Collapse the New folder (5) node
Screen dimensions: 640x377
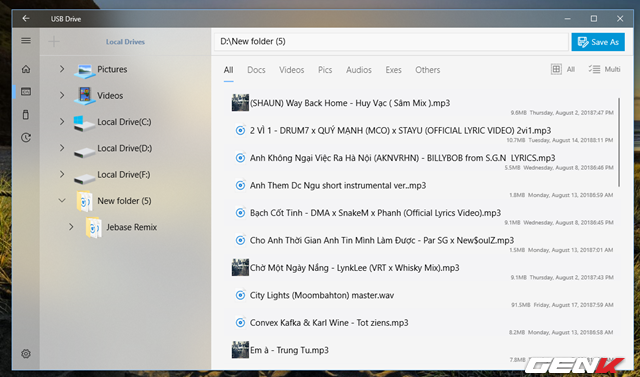click(62, 200)
